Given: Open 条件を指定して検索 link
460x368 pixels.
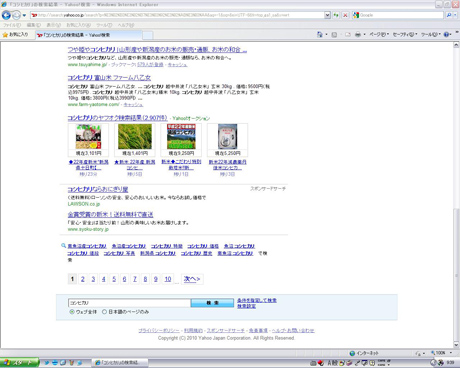Looking at the screenshot, I should [x=257, y=300].
